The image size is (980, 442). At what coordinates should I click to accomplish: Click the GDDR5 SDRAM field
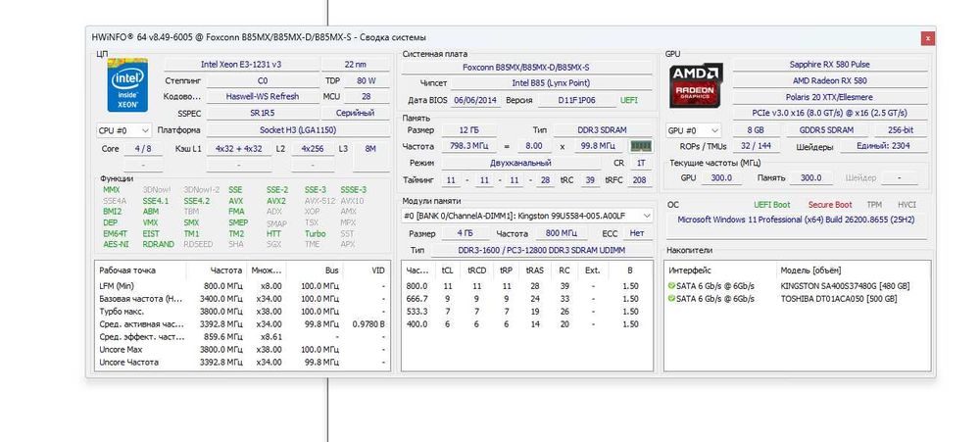pyautogui.click(x=826, y=130)
